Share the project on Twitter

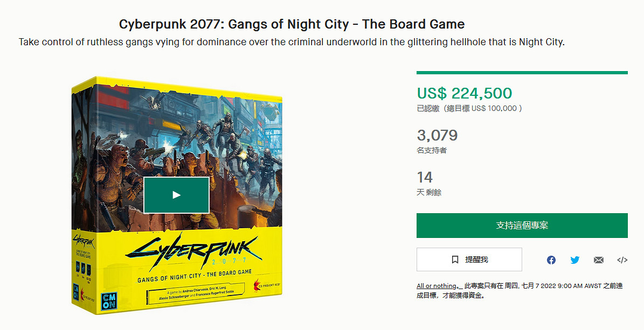point(575,260)
